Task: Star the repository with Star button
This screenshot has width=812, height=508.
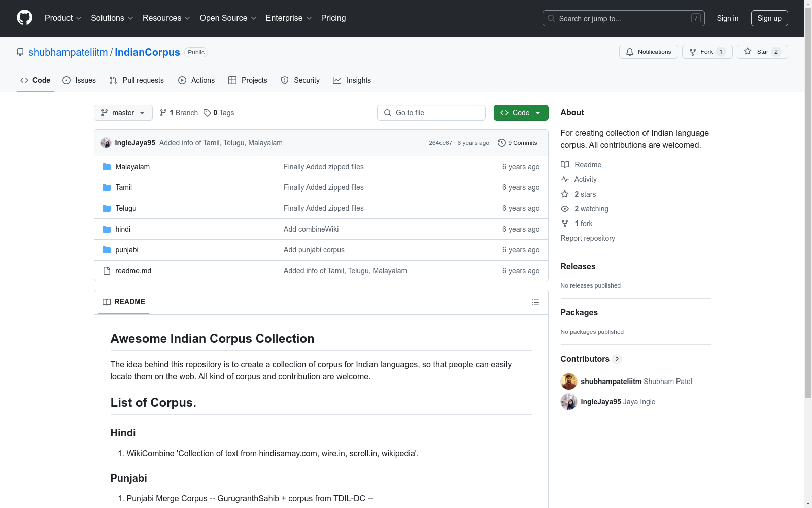Action: [762, 52]
